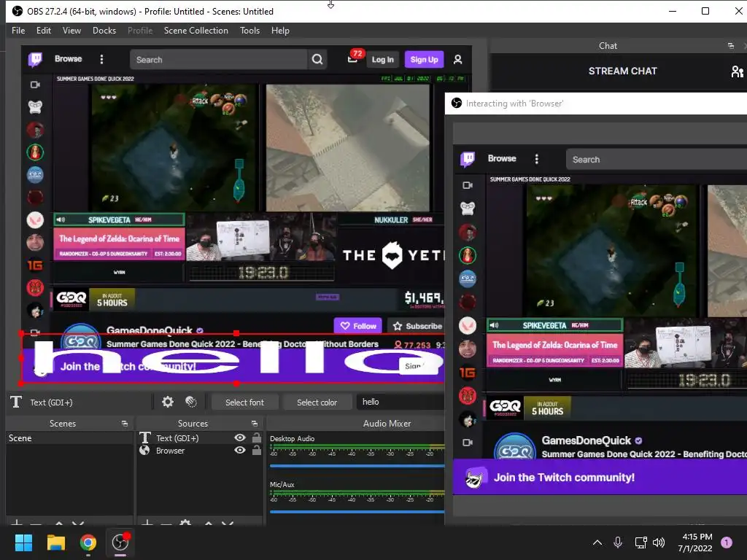Click GamesDoneQuick channel name in Interact window
Screen dimensions: 747x560
click(x=586, y=440)
